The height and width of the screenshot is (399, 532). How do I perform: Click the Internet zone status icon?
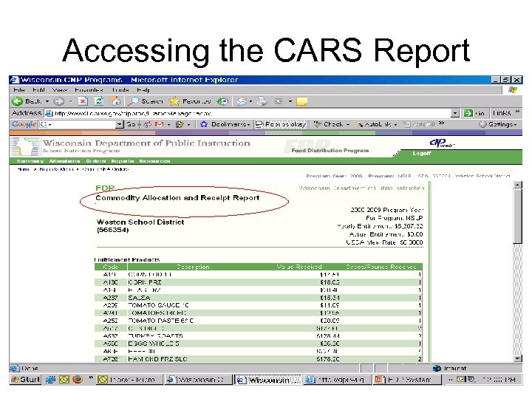click(437, 368)
